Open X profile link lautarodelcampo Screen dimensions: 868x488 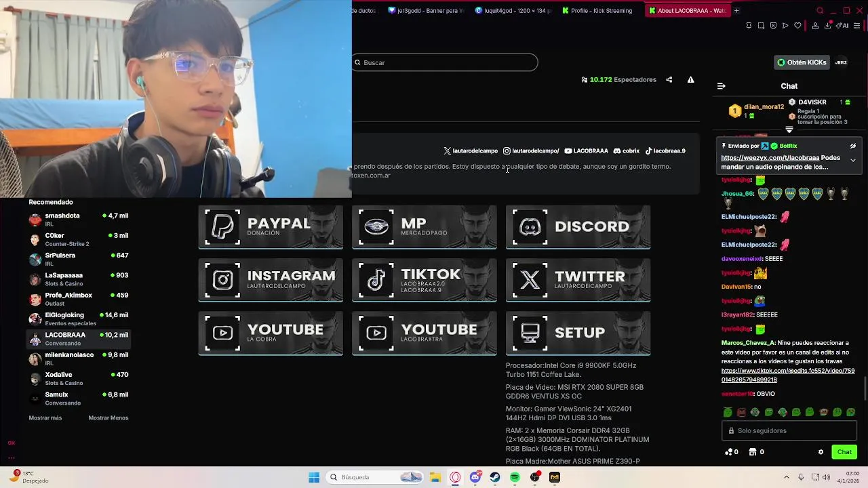click(x=471, y=151)
